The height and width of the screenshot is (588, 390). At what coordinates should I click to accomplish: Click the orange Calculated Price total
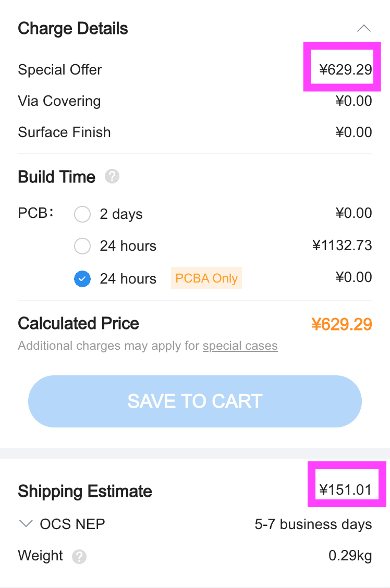(342, 324)
